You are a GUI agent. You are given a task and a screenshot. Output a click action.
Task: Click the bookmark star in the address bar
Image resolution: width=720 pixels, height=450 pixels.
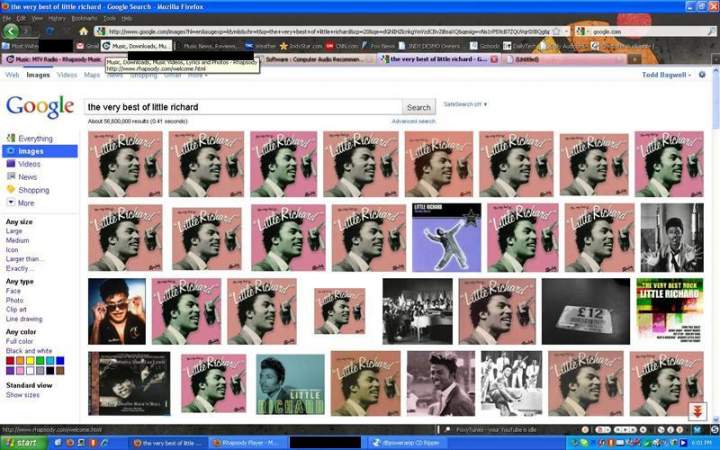556,31
